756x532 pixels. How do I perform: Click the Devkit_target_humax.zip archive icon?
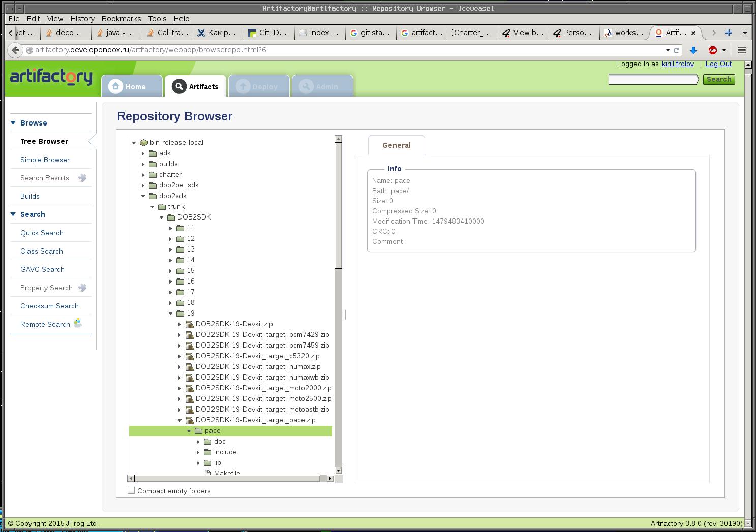click(x=189, y=367)
